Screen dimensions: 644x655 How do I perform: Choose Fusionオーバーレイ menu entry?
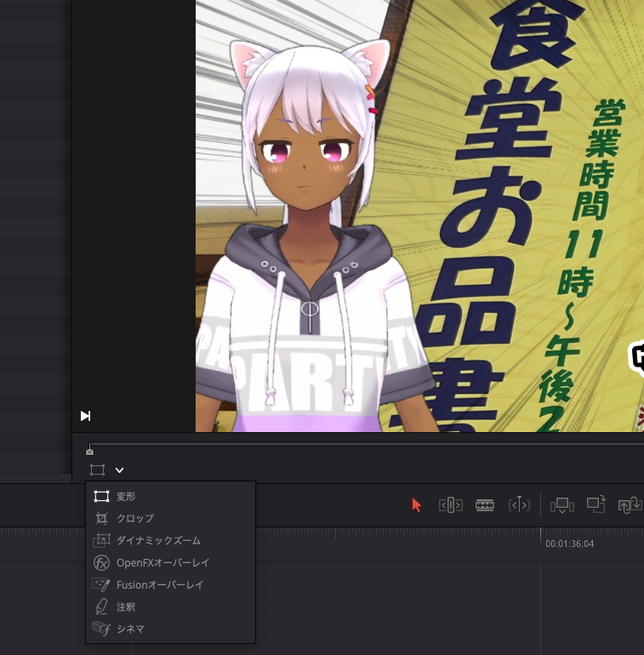click(x=159, y=584)
